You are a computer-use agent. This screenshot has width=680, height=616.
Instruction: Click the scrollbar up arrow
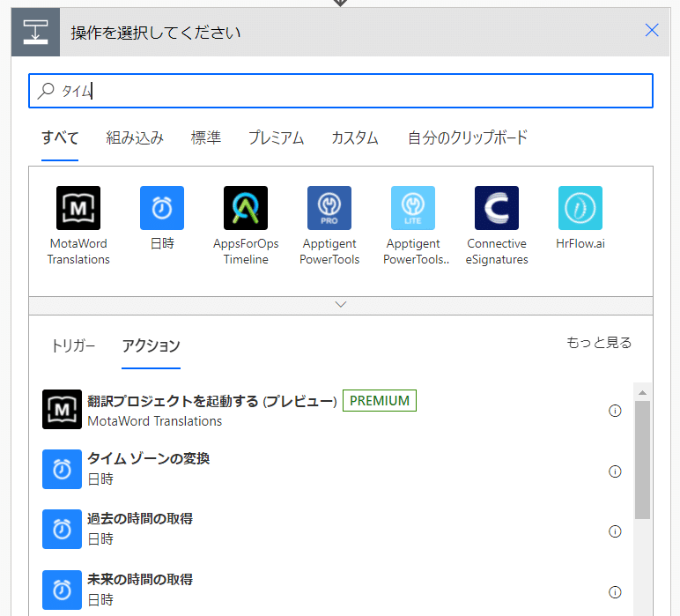click(642, 392)
